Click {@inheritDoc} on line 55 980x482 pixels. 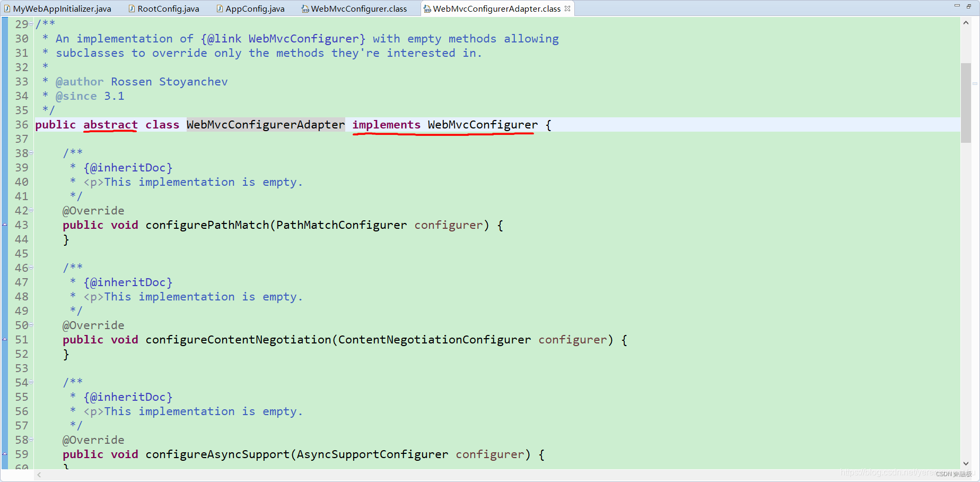point(128,397)
